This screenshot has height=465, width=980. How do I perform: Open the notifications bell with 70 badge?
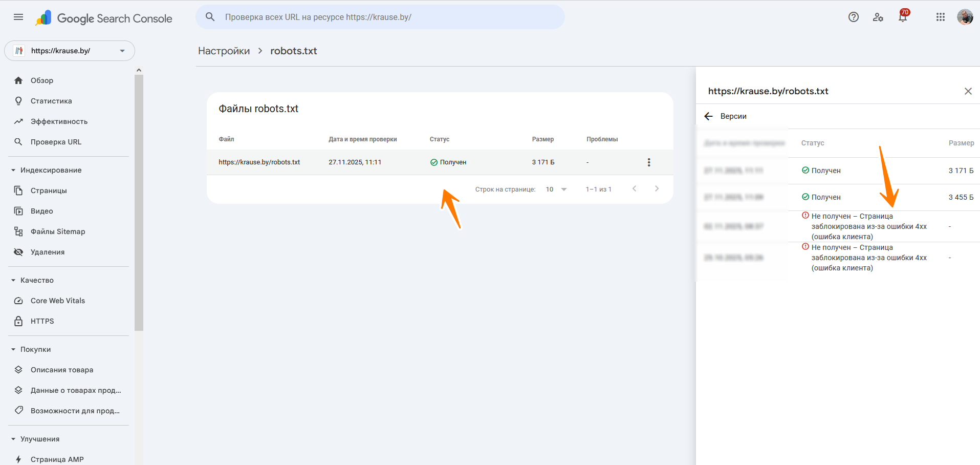pyautogui.click(x=903, y=17)
